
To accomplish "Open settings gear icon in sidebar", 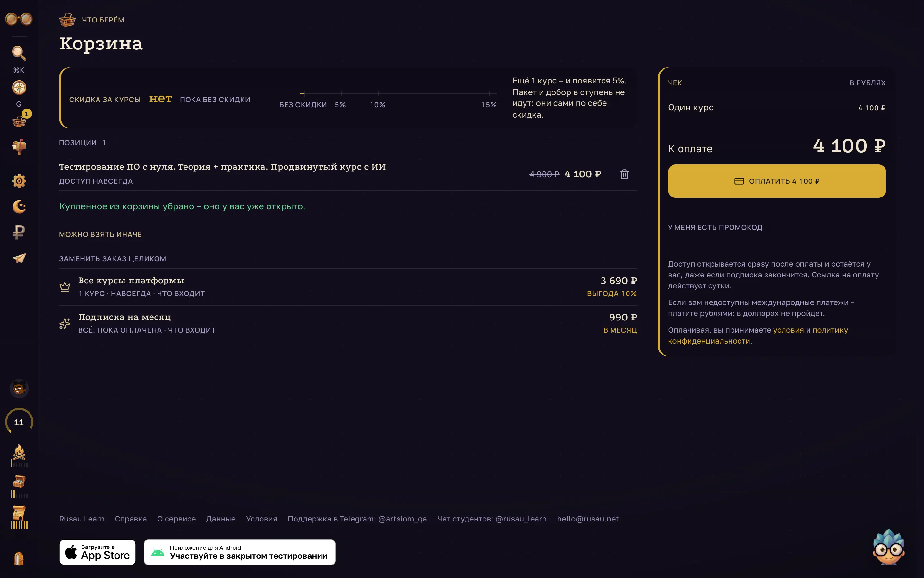I will [19, 181].
